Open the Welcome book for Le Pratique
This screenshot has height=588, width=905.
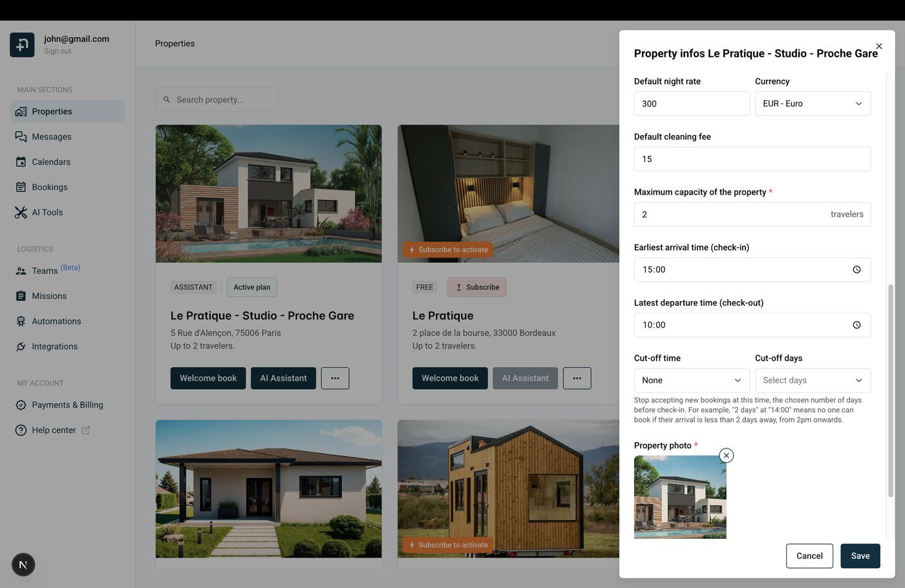[x=450, y=378]
